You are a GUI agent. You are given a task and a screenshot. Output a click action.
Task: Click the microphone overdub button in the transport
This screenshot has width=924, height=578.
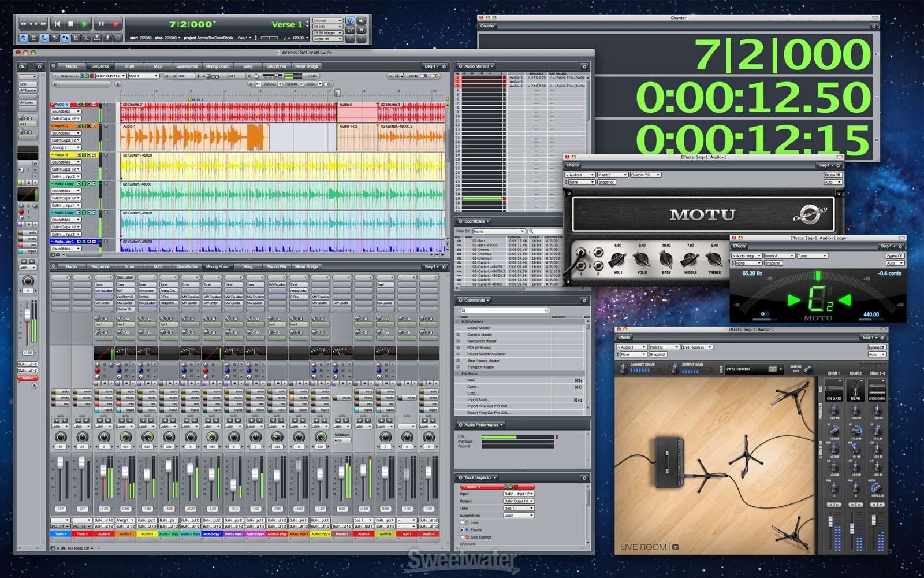point(107,38)
